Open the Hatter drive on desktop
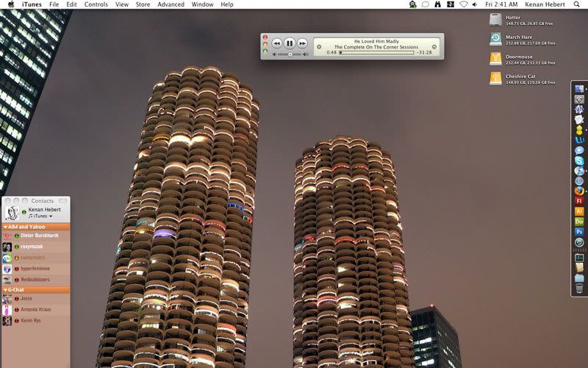This screenshot has width=588, height=368. click(x=496, y=20)
